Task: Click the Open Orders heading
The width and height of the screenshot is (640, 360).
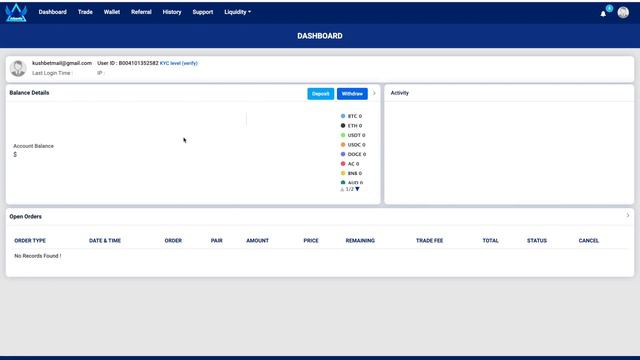Action: (x=26, y=217)
